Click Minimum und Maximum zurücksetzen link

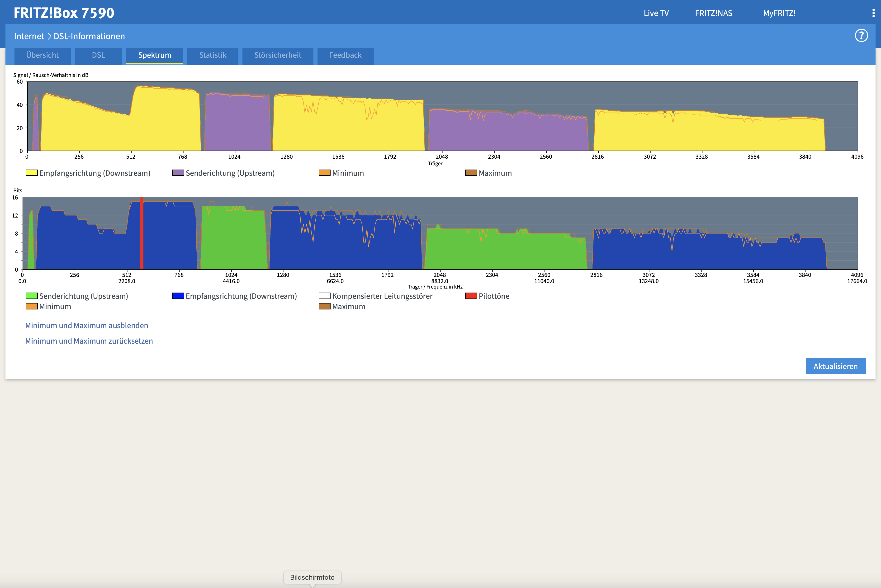89,341
